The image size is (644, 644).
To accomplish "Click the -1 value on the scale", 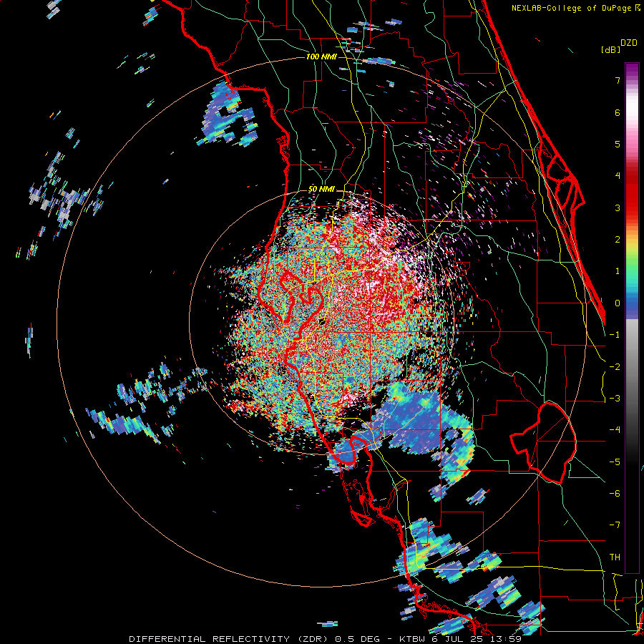I will 615,335.
